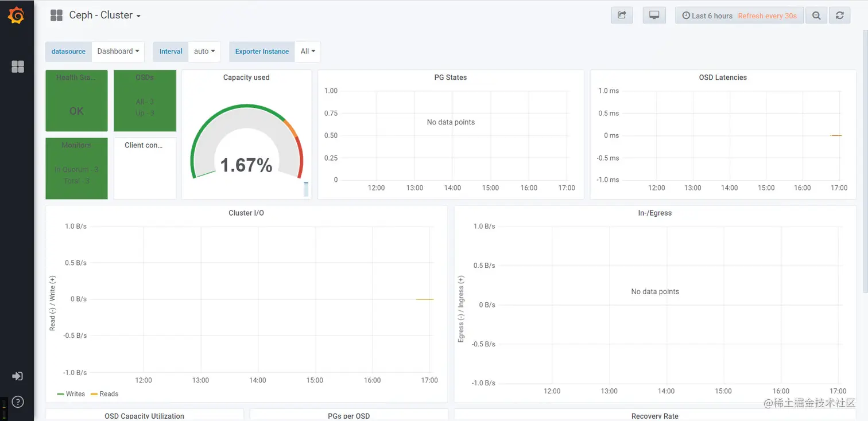This screenshot has width=868, height=421.
Task: Open the OSD Capacity Utilization panel title
Action: coord(144,416)
